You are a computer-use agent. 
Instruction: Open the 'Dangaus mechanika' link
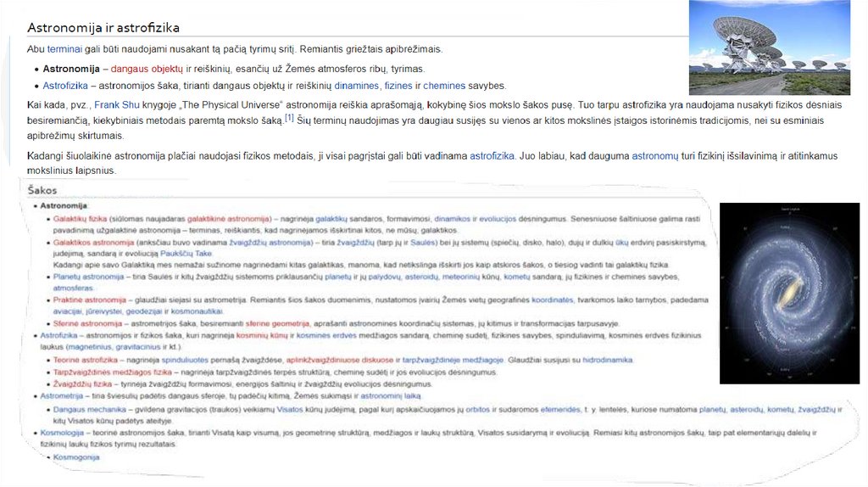[x=90, y=410]
